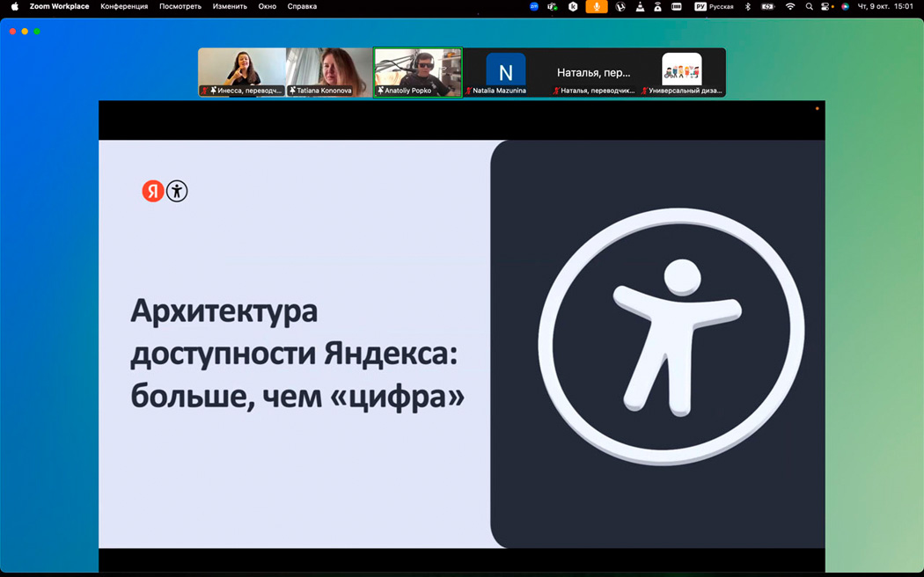Open the Wi-Fi status menu
The image size is (924, 577).
(789, 6)
